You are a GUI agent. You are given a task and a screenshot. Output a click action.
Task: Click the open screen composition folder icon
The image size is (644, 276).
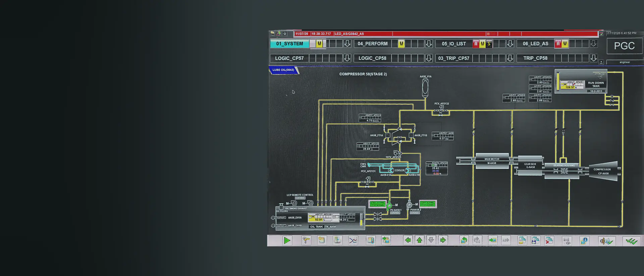tap(522, 240)
